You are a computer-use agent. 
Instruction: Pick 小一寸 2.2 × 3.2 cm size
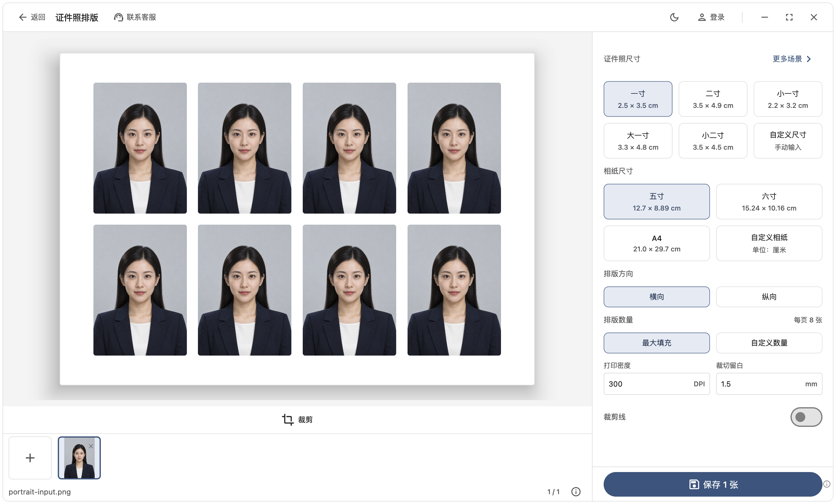[x=788, y=99]
